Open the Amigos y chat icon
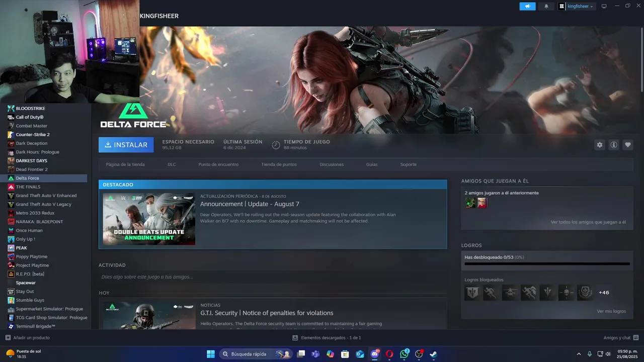Viewport: 644px width, 362px height. (x=635, y=338)
